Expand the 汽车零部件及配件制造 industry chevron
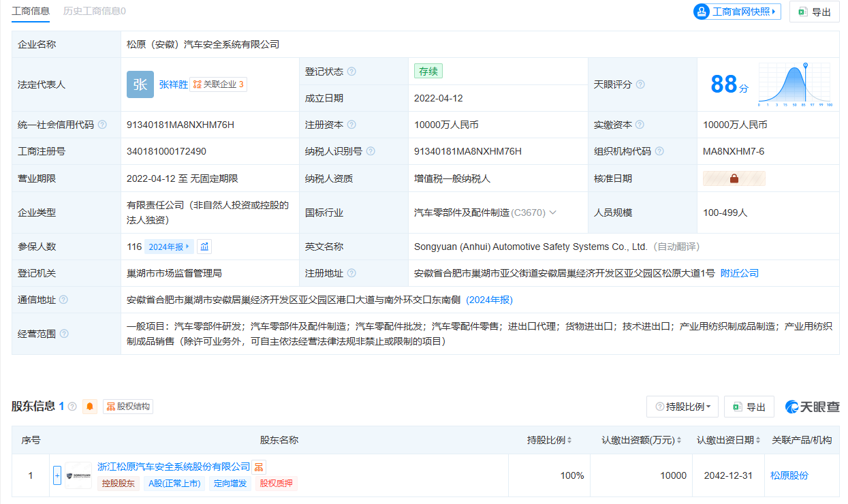 (x=553, y=212)
